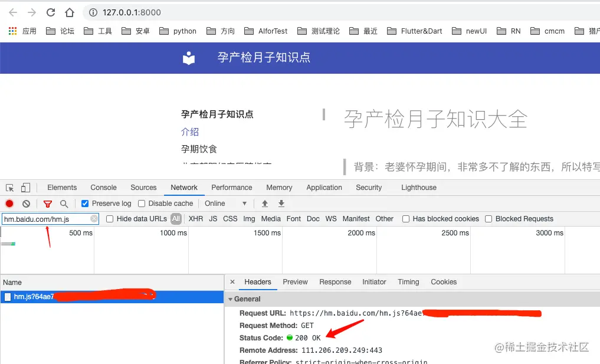Open the cmcm bookmark folder

click(547, 31)
